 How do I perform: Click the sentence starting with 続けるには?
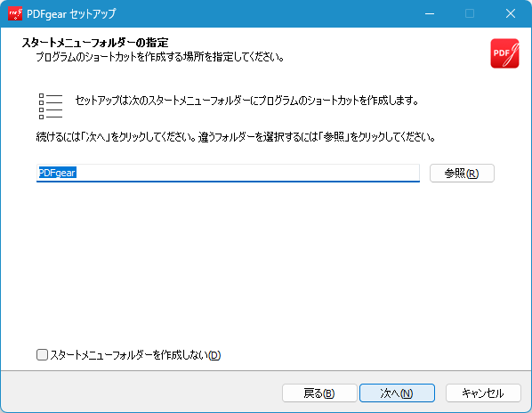click(x=236, y=137)
